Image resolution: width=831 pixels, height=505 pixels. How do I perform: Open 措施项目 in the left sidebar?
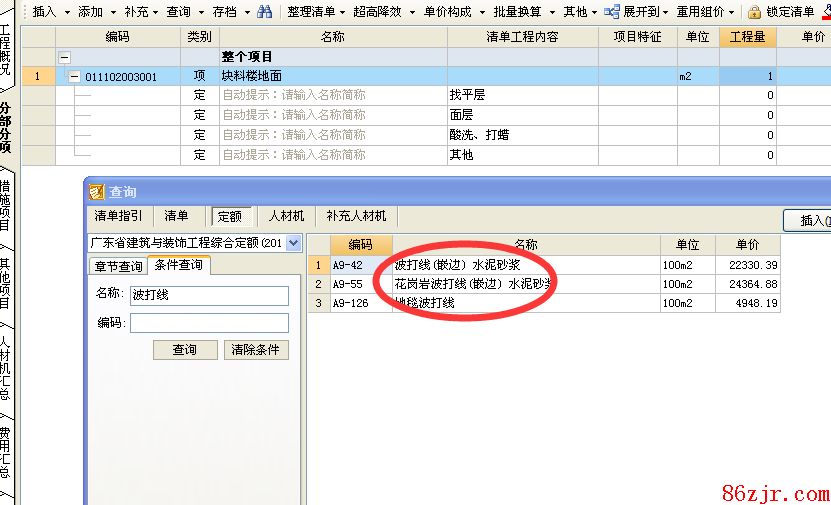(x=7, y=205)
